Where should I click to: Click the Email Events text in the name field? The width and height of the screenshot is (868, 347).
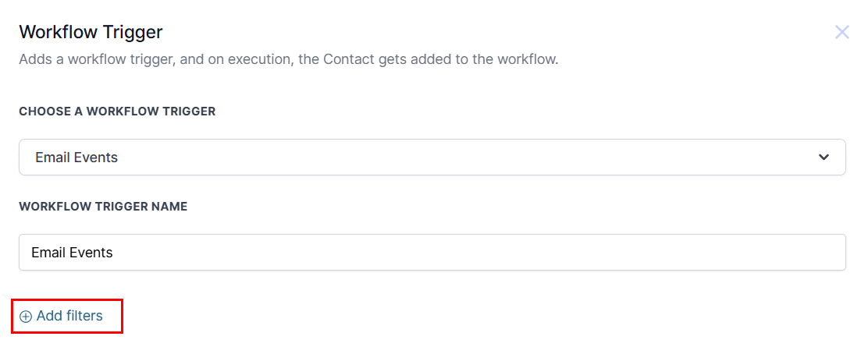tap(72, 253)
